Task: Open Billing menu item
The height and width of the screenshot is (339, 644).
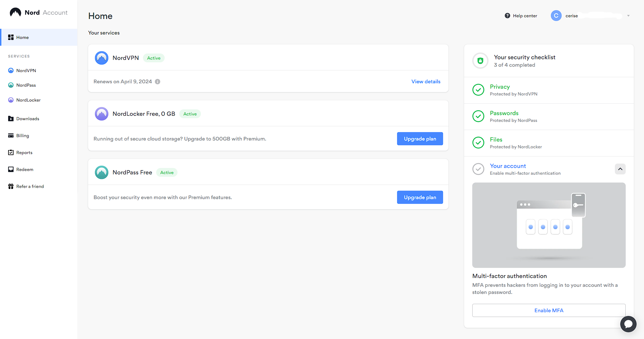Action: [x=23, y=135]
